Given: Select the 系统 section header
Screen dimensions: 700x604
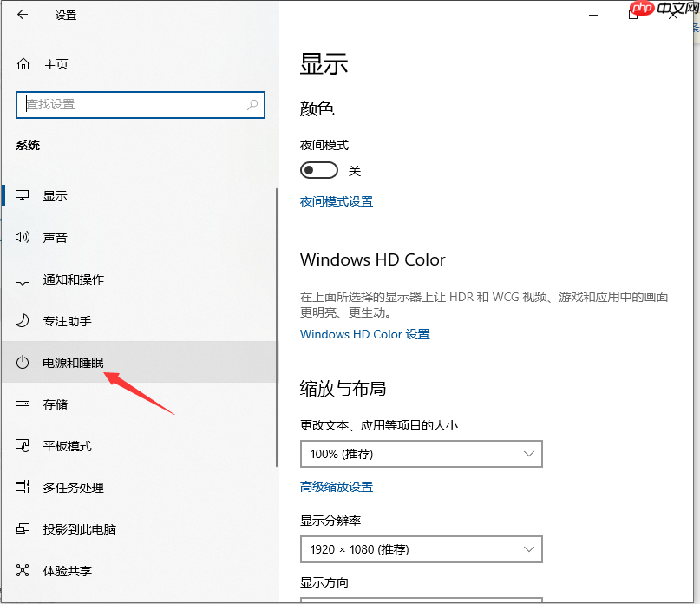Looking at the screenshot, I should pyautogui.click(x=28, y=145).
